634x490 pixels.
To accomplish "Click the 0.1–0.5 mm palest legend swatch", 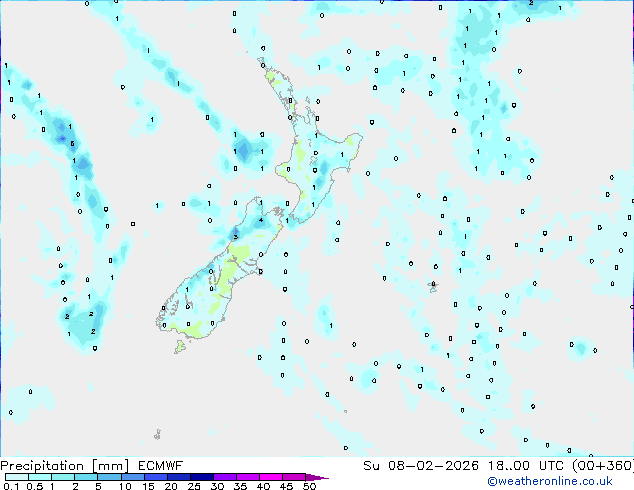I will click(17, 477).
